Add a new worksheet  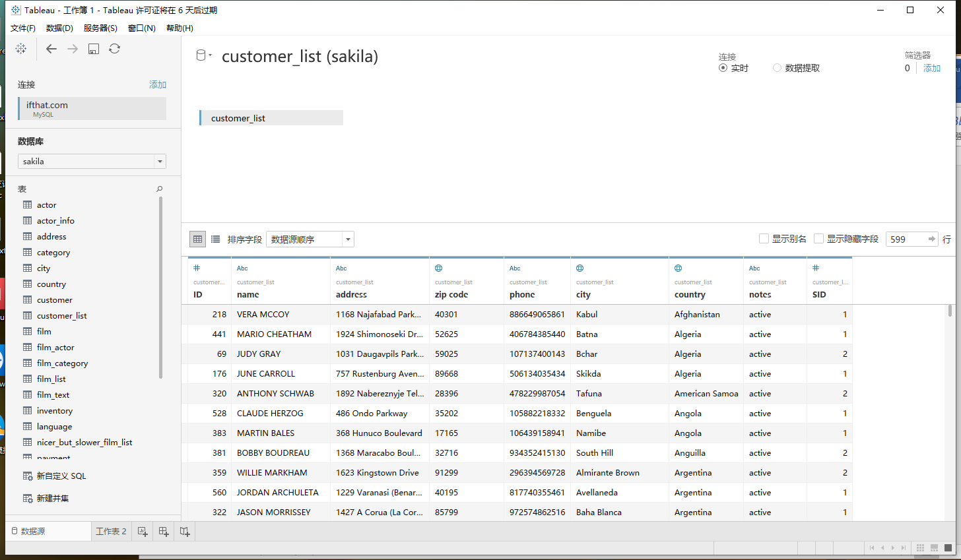click(143, 532)
